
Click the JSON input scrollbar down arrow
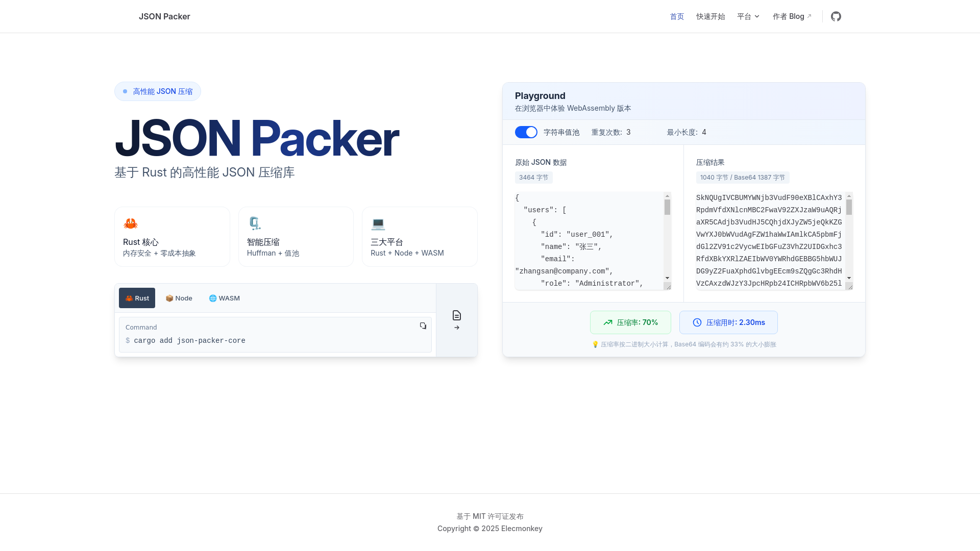pyautogui.click(x=667, y=278)
